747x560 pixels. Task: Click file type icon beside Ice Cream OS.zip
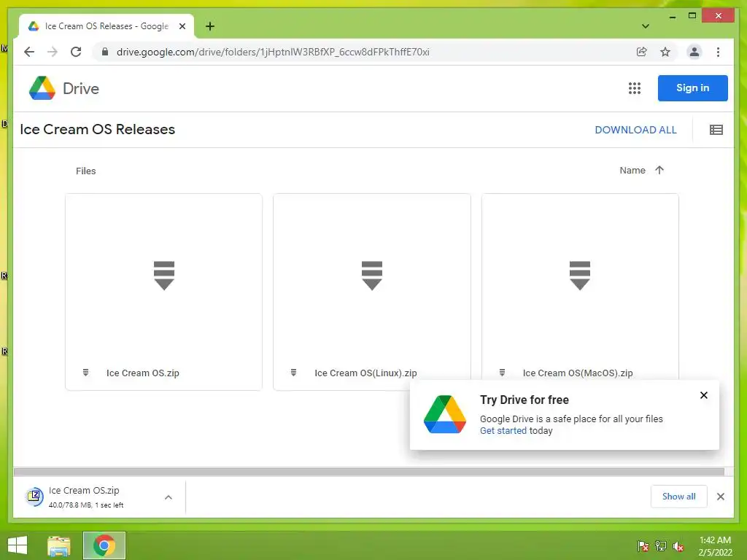click(86, 373)
